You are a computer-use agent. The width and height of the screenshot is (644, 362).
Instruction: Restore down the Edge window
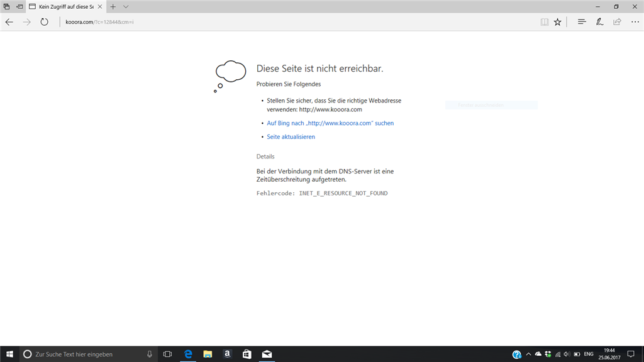tap(616, 6)
